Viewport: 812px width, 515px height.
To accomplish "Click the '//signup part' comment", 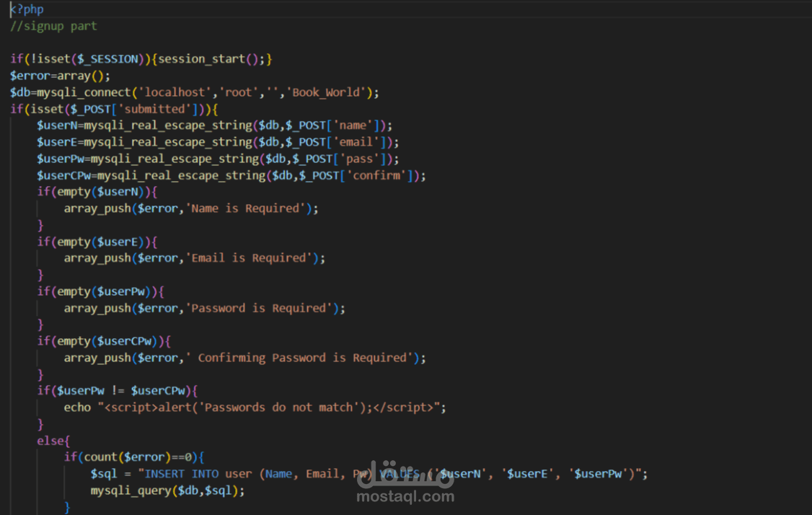I will (x=53, y=26).
